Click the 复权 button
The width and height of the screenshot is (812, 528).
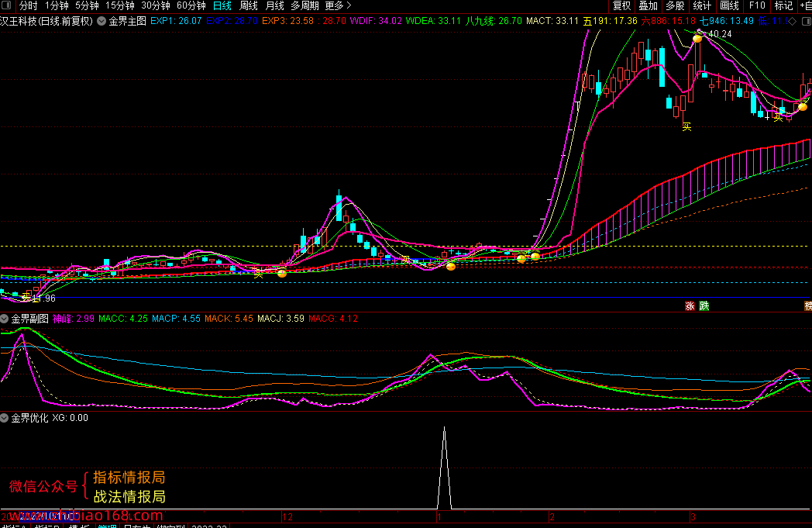tap(622, 5)
